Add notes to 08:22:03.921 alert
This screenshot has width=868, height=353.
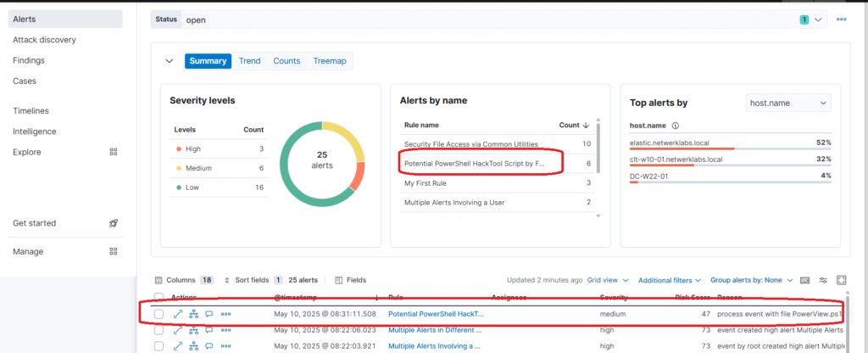209,346
